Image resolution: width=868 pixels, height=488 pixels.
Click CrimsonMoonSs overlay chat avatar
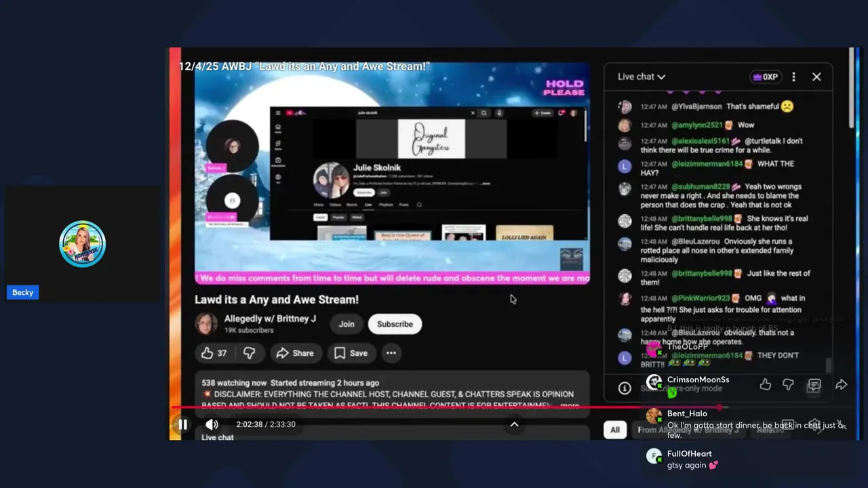pyautogui.click(x=654, y=382)
